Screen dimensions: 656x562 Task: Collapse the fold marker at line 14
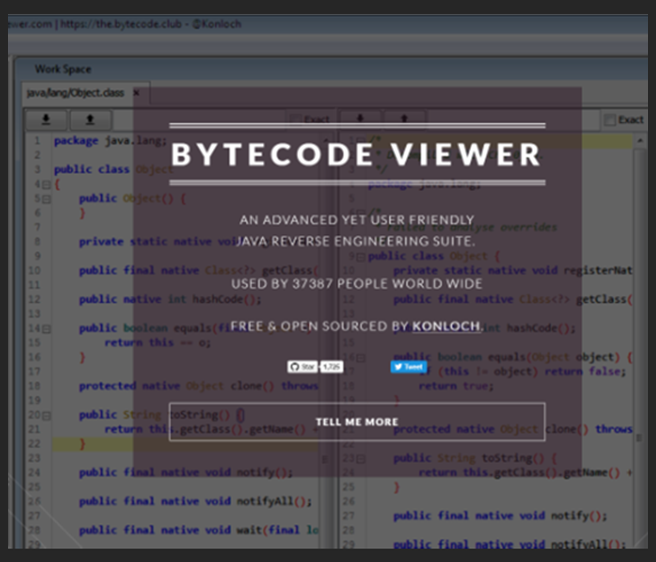tap(46, 329)
